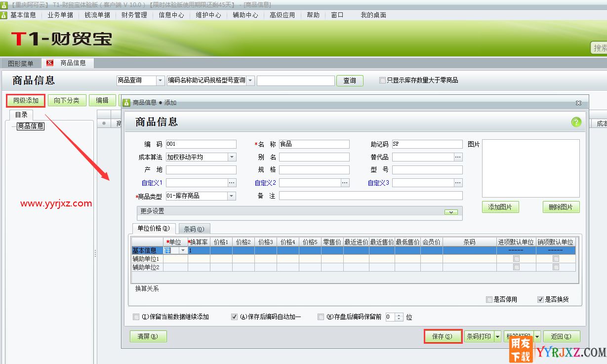
Task: Click the 条码打印 button
Action: (479, 336)
